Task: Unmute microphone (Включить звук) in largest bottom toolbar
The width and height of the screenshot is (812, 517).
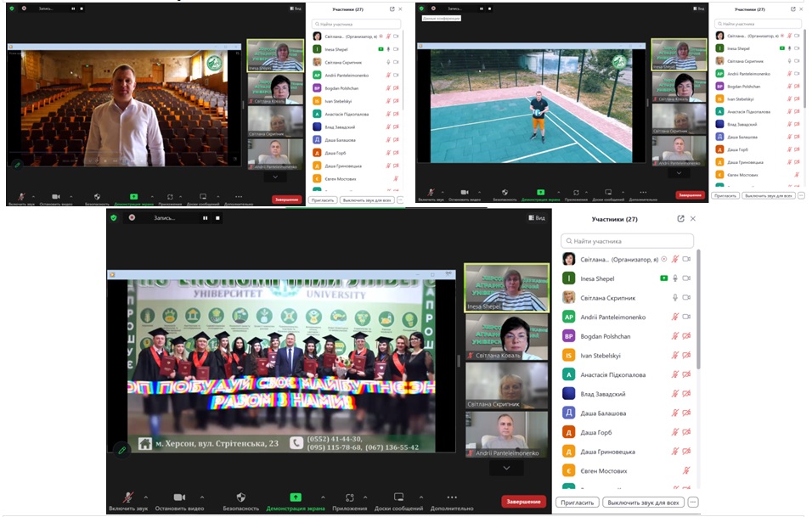Action: click(x=128, y=497)
